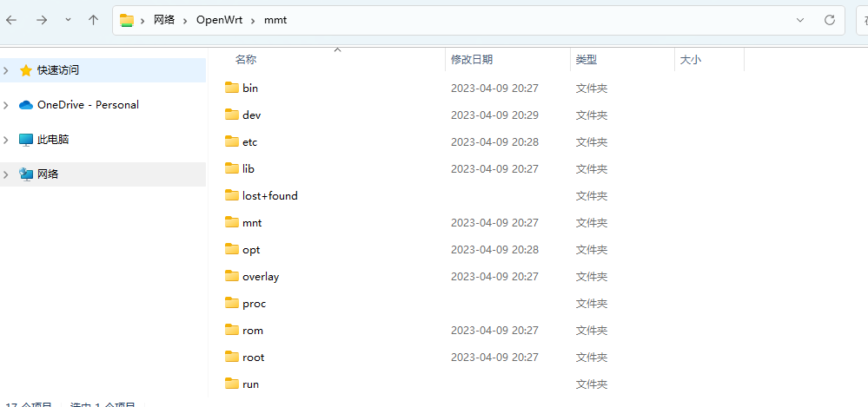Click the run folder icon
This screenshot has width=868, height=407.
[232, 384]
